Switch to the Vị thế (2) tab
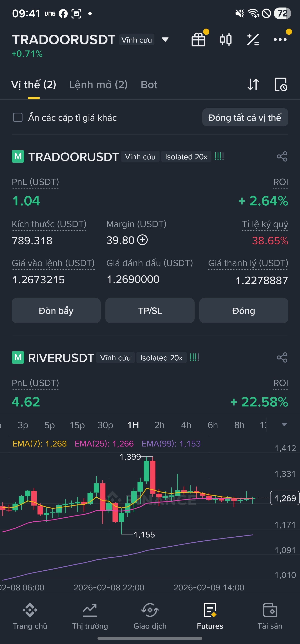Screen dimensions: 300x644 coord(34,85)
